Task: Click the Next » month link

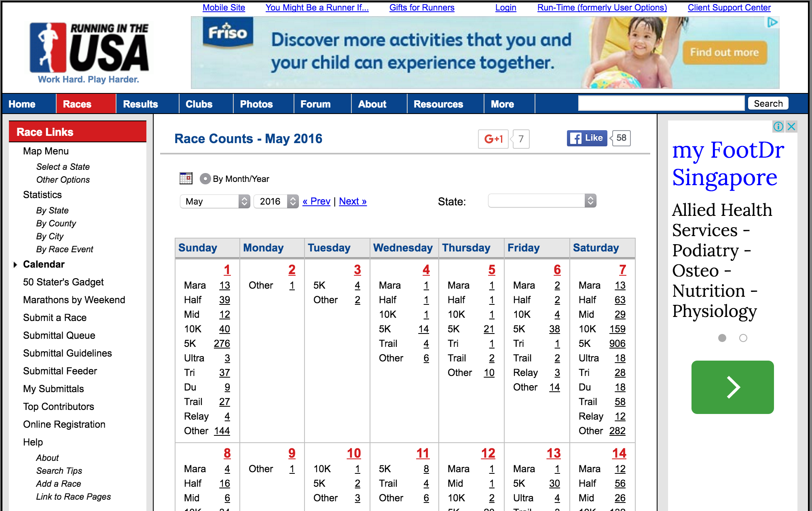Action: (x=353, y=201)
